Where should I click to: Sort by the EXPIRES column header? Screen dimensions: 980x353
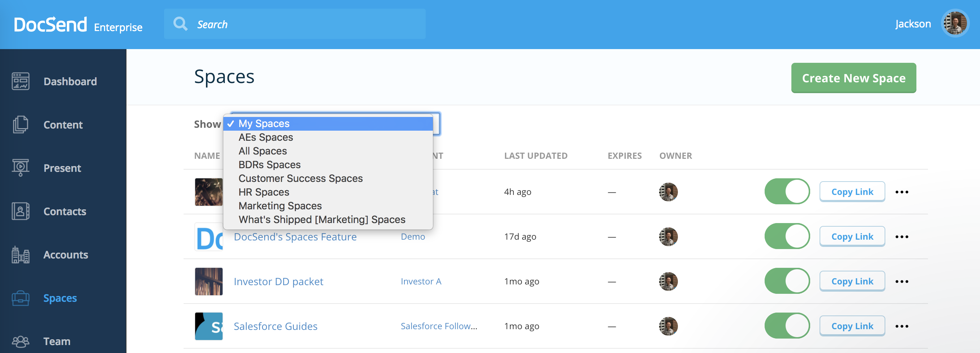coord(624,156)
